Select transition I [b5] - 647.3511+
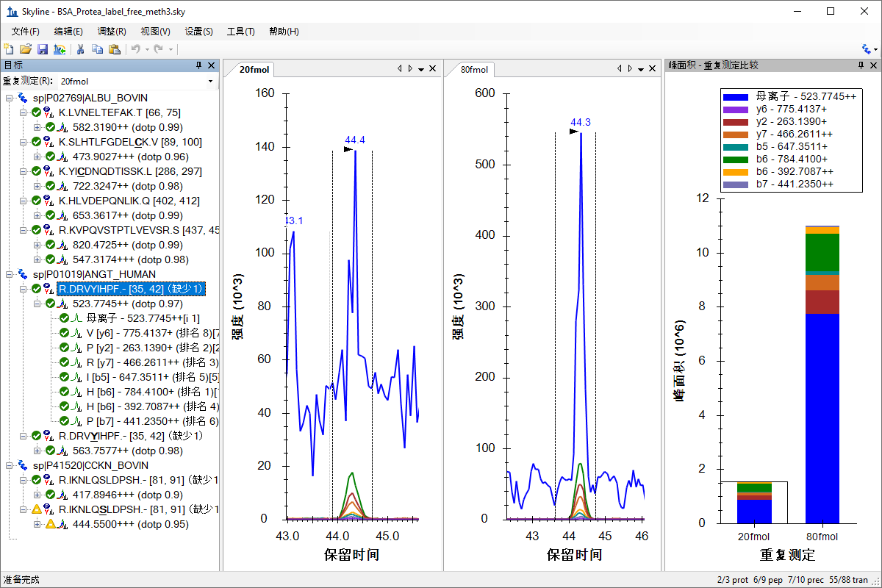Viewport: 882px width, 588px height. point(152,377)
